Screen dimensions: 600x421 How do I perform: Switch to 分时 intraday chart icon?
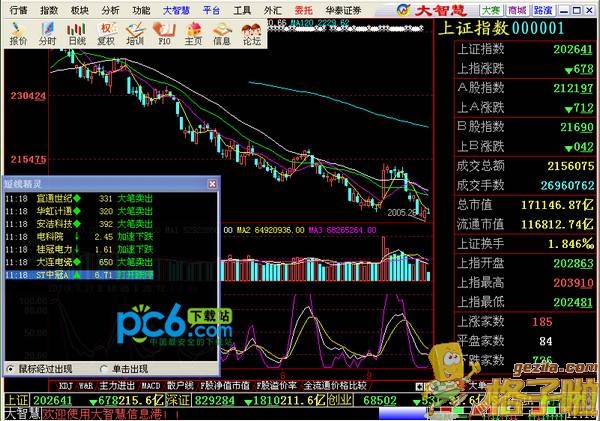[47, 34]
